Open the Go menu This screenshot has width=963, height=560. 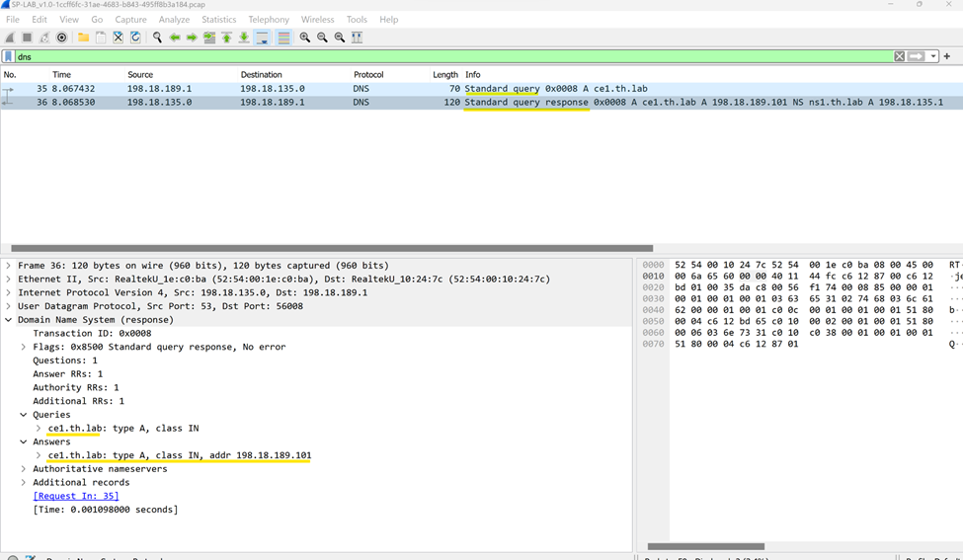pos(97,20)
